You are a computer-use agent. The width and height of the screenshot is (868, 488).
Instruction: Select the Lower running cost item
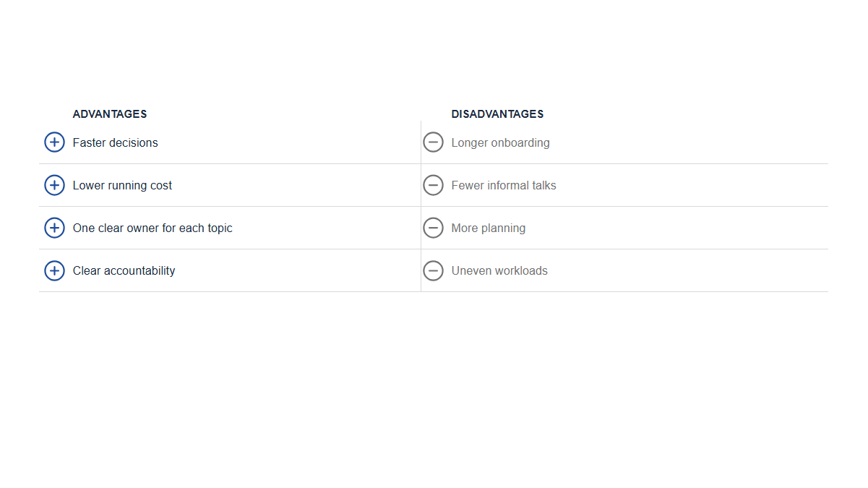pyautogui.click(x=122, y=186)
